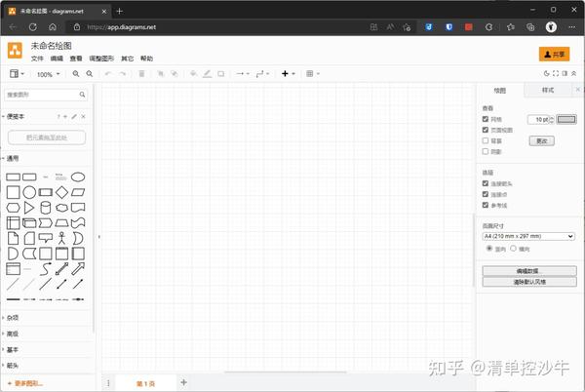Toggle fullscreen icon in top toolbar

[x=556, y=73]
